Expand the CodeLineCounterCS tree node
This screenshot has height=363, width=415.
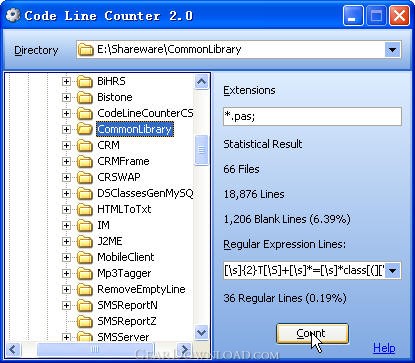click(66, 113)
